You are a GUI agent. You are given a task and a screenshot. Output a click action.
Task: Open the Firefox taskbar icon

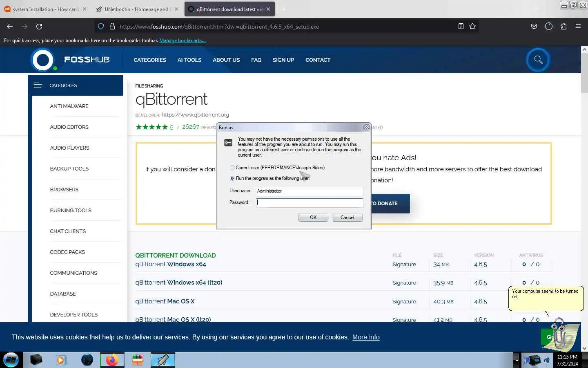pos(112,360)
